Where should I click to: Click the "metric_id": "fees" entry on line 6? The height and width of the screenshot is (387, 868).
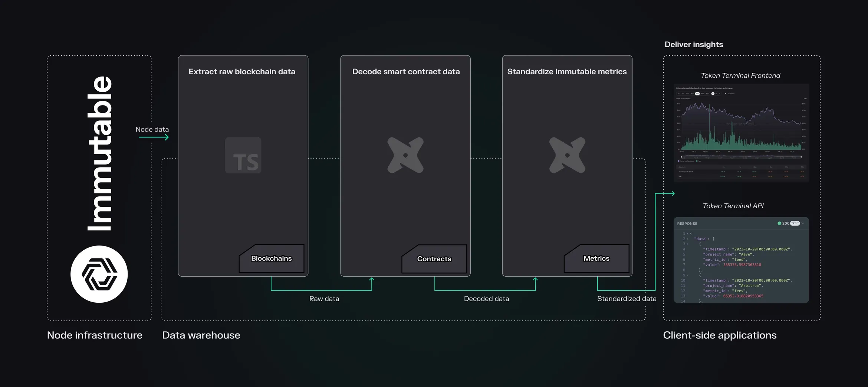pos(725,260)
